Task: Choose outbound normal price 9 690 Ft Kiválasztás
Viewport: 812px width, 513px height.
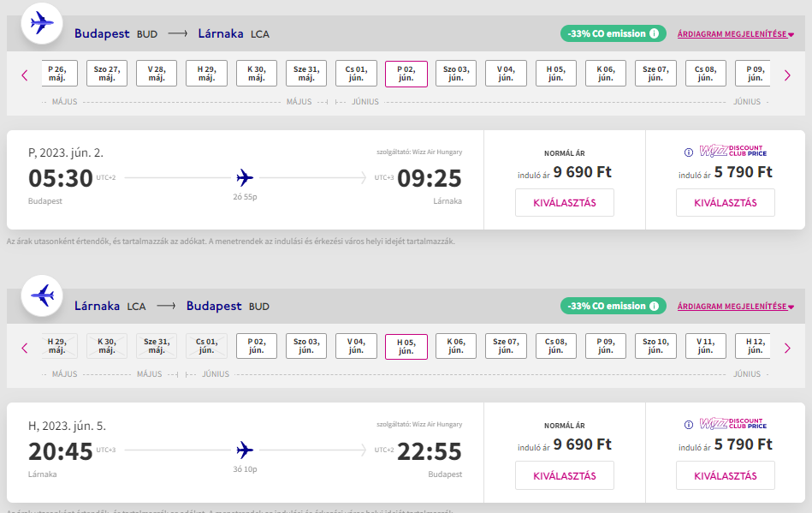Action: coord(565,203)
